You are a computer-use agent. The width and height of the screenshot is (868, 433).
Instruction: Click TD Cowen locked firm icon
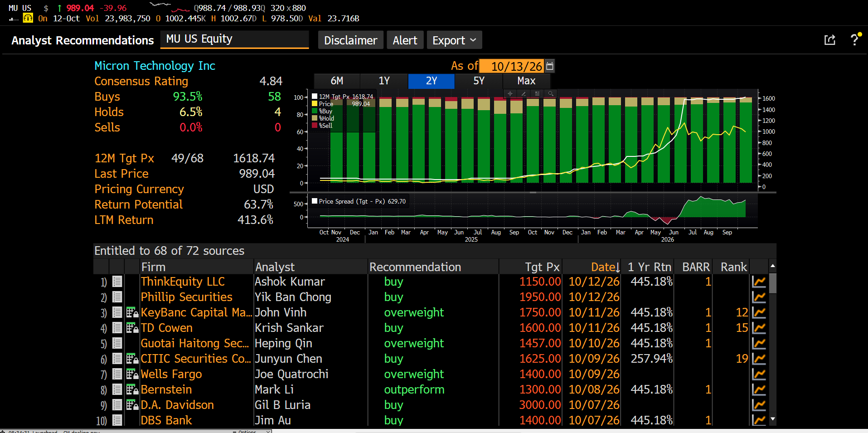coord(132,328)
